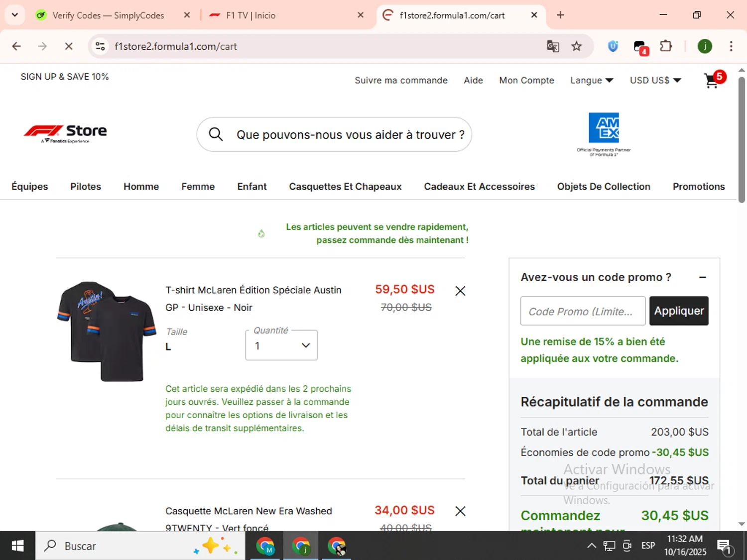Viewport: 747px width, 560px height.
Task: Close the F1 TV Inicio tab
Action: (361, 15)
